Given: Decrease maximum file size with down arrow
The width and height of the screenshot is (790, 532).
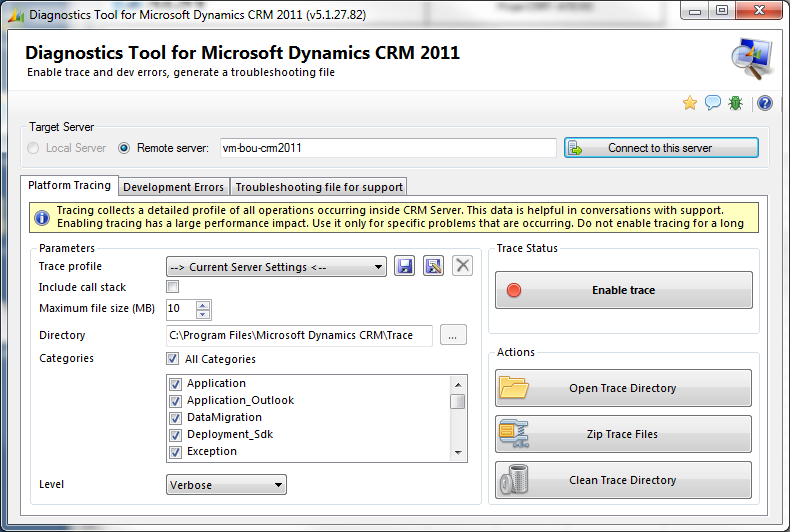Looking at the screenshot, I should [x=203, y=314].
